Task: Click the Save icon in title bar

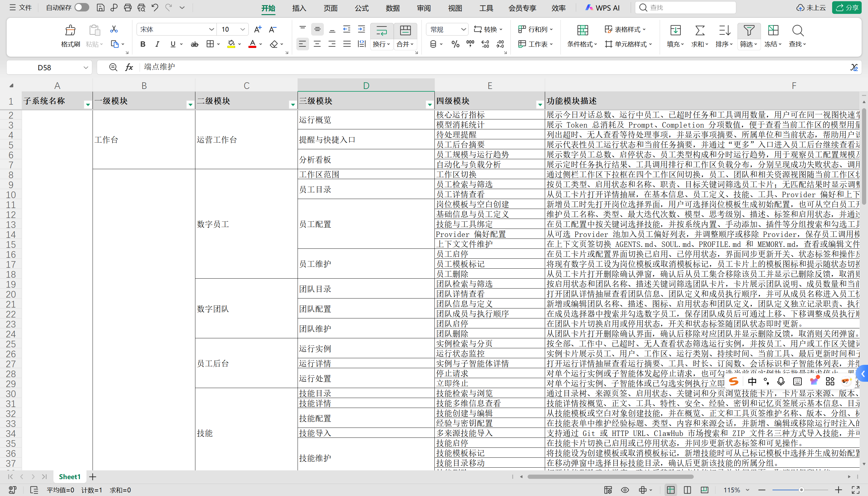Action: (x=100, y=8)
